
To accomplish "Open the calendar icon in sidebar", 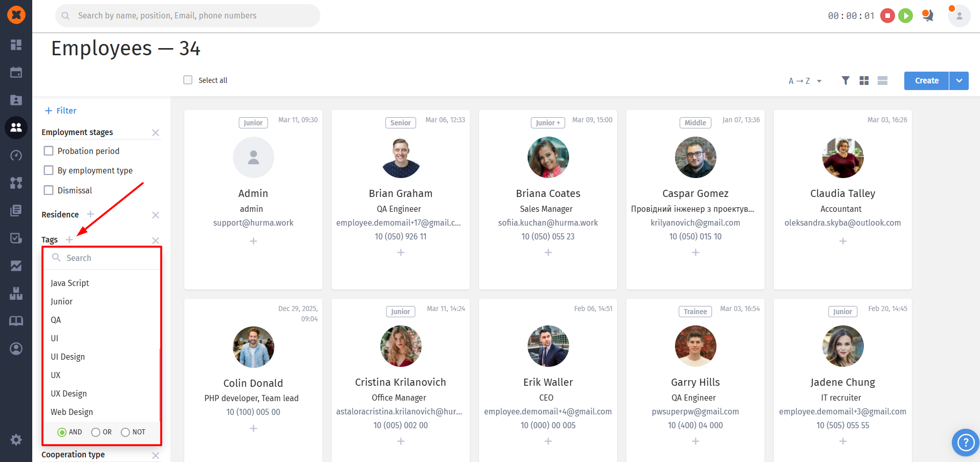I will click(x=16, y=72).
